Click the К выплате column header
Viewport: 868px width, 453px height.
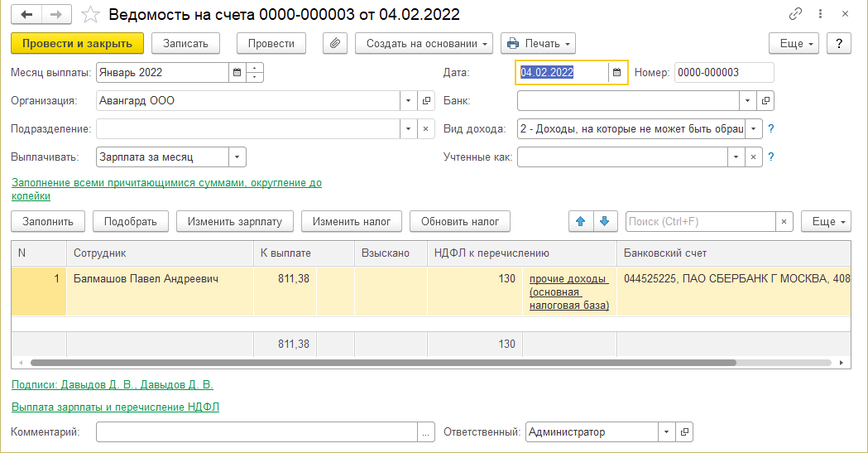click(304, 253)
